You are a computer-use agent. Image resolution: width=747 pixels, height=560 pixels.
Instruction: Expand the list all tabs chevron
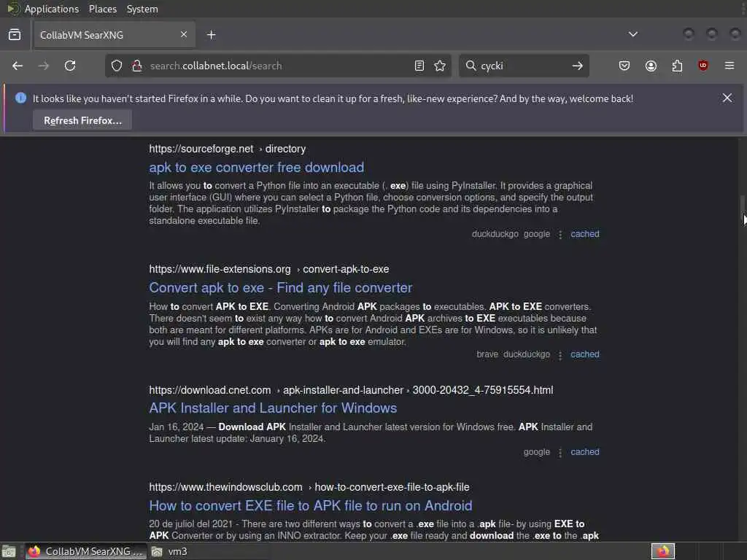coord(633,34)
